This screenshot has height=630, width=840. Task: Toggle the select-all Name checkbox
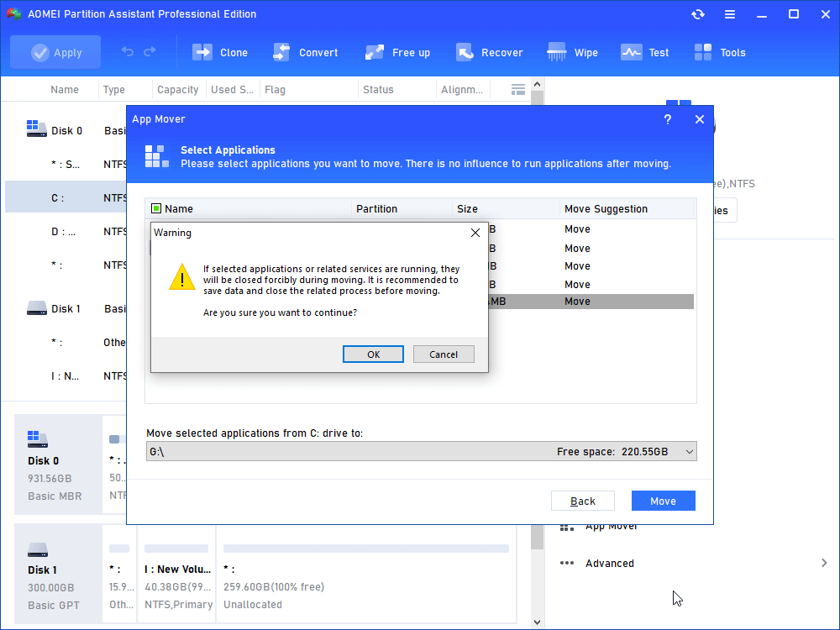pyautogui.click(x=156, y=209)
